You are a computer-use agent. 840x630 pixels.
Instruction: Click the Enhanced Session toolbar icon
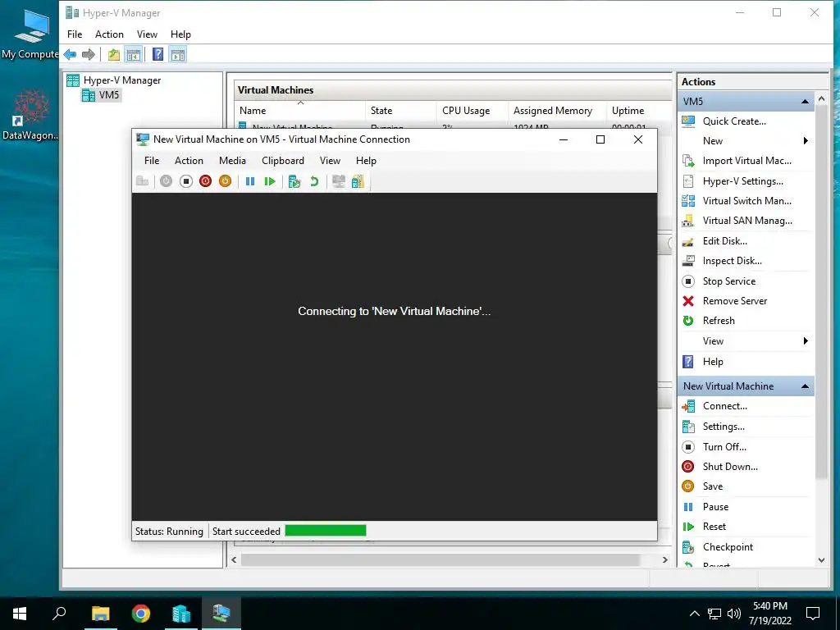pos(339,181)
